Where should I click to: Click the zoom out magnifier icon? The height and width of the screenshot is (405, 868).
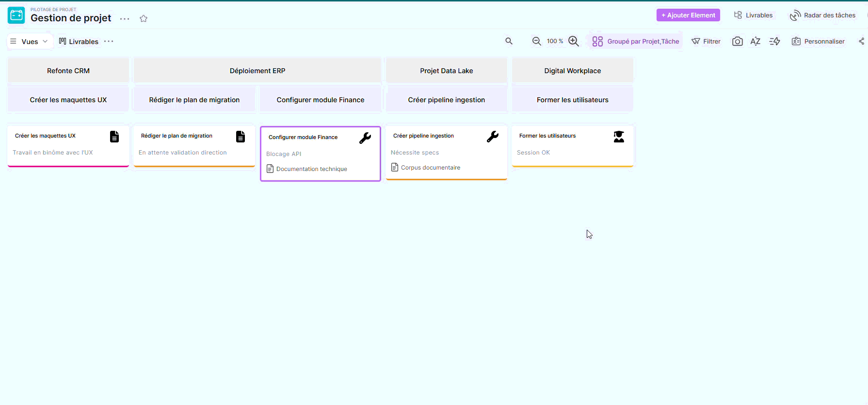pyautogui.click(x=536, y=41)
